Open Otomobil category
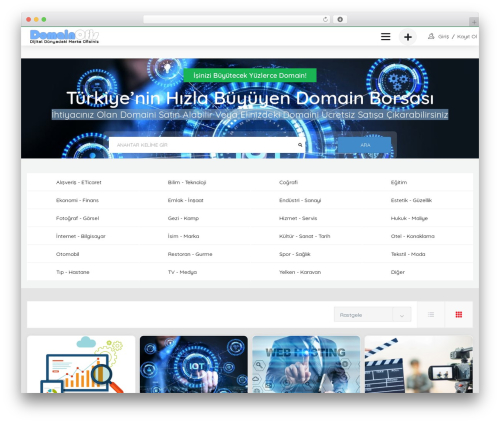This screenshot has width=500, height=423. (x=67, y=254)
